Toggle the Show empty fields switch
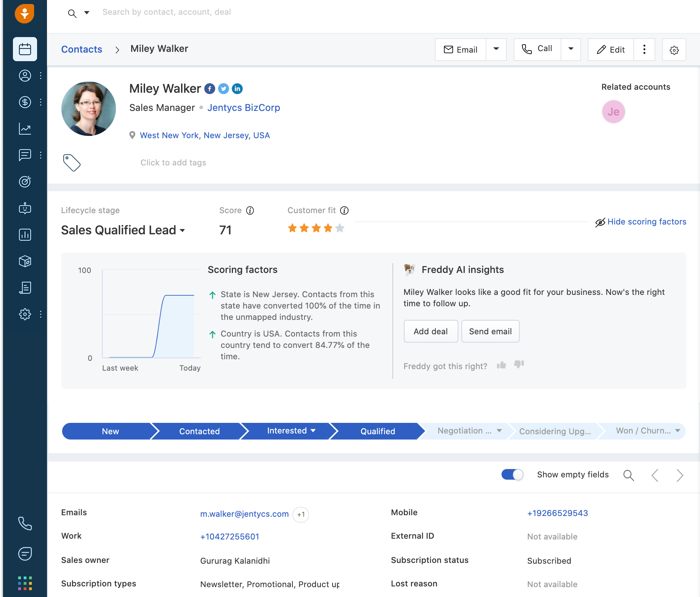The height and width of the screenshot is (597, 700). (512, 474)
